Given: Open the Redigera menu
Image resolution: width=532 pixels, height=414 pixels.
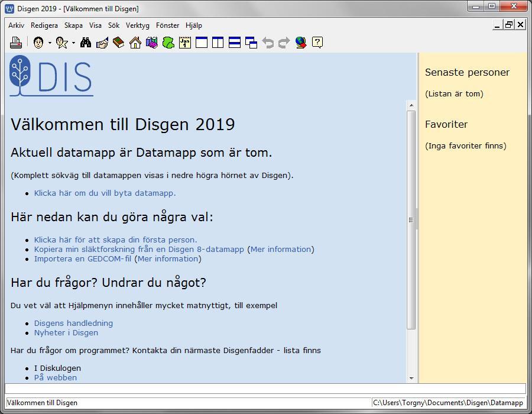Looking at the screenshot, I should (x=44, y=25).
